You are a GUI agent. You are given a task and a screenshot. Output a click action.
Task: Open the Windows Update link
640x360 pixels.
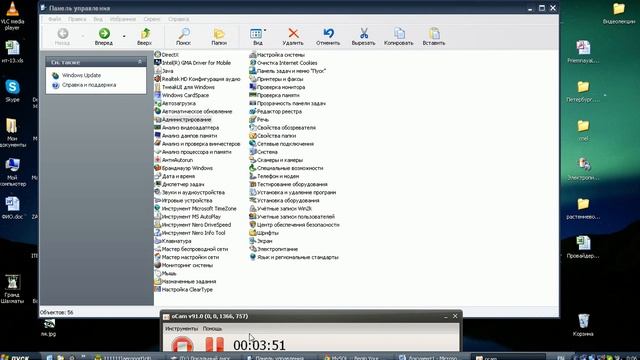coord(81,76)
